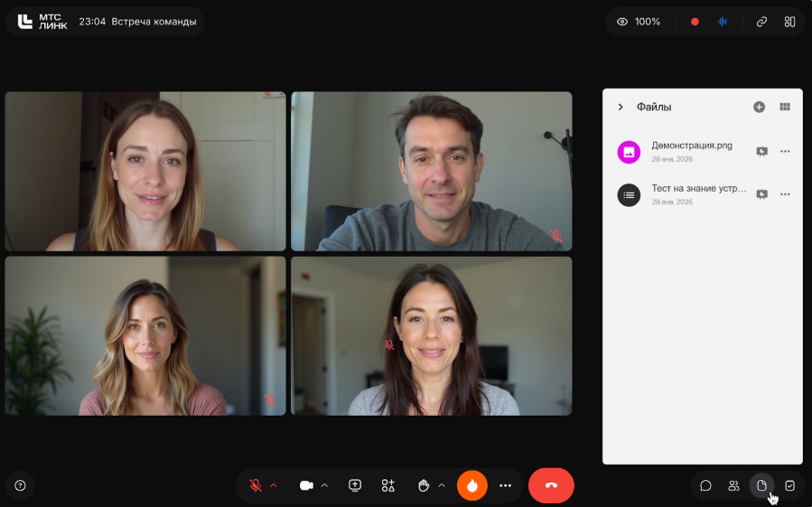The height and width of the screenshot is (507, 812).
Task: Select the man in grey sweater video
Action: tap(432, 172)
